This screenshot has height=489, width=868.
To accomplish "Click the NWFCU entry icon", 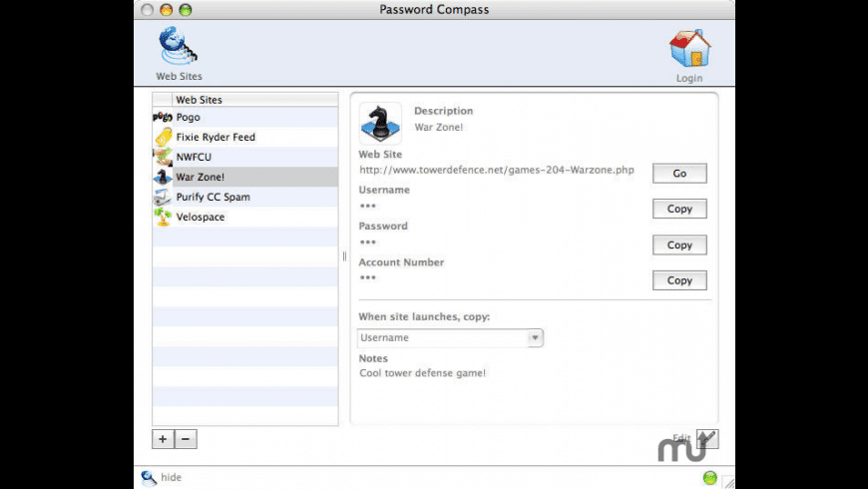I will (x=163, y=157).
